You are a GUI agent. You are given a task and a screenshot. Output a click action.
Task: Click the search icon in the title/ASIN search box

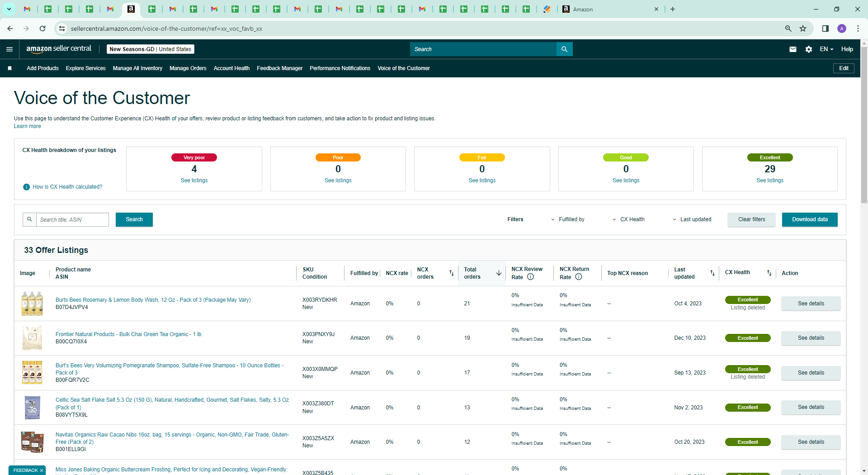tap(29, 219)
